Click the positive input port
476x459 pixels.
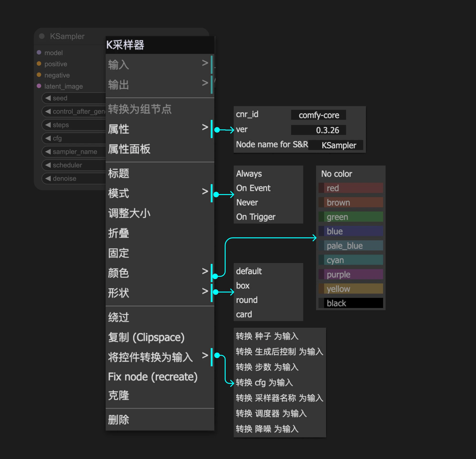tap(40, 64)
